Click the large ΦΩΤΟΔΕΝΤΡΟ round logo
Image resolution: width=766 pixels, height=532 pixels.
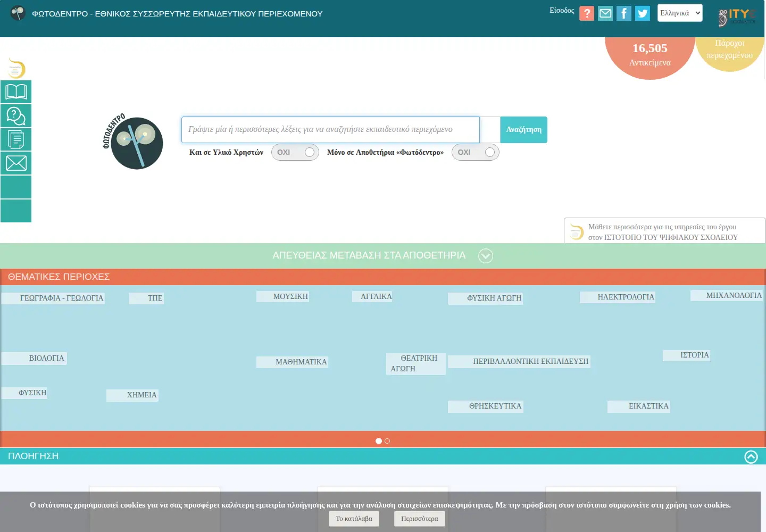pyautogui.click(x=133, y=142)
